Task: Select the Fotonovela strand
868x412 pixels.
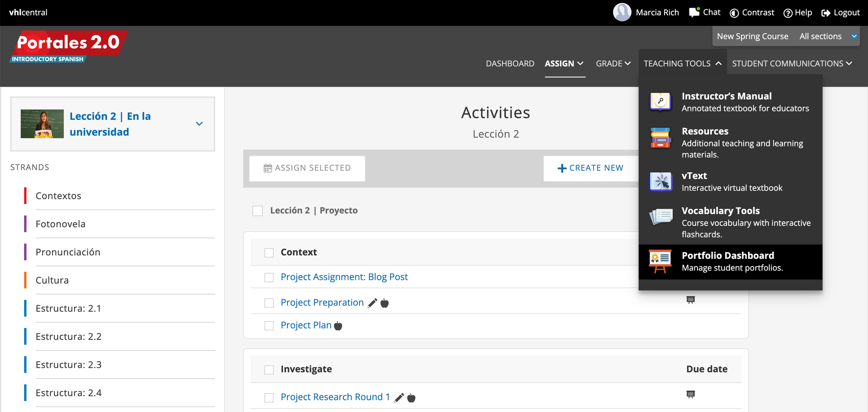Action: pos(119,224)
